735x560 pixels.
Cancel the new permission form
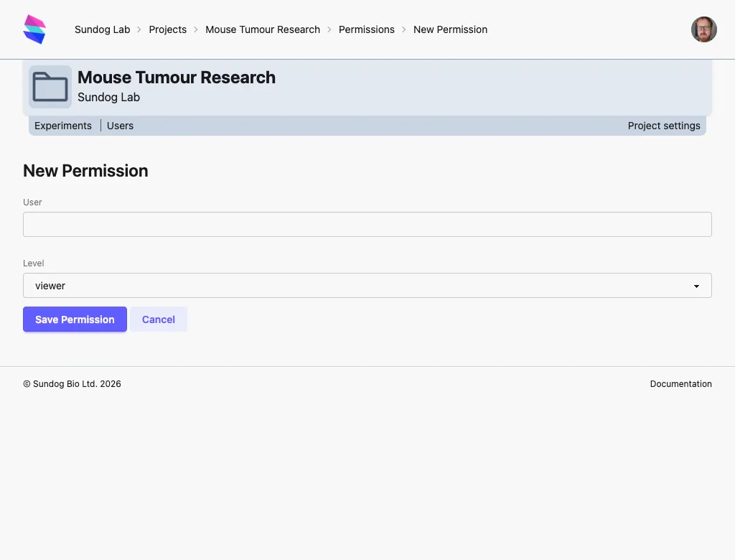tap(158, 319)
